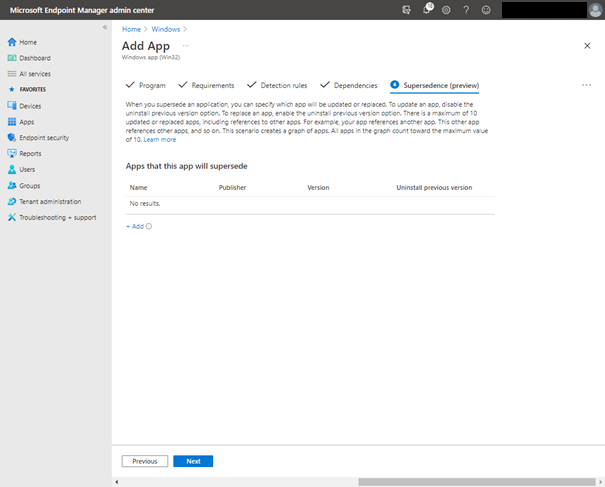Screen dimensions: 605x487
Task: Go to the Requirements step
Action: 206,85
